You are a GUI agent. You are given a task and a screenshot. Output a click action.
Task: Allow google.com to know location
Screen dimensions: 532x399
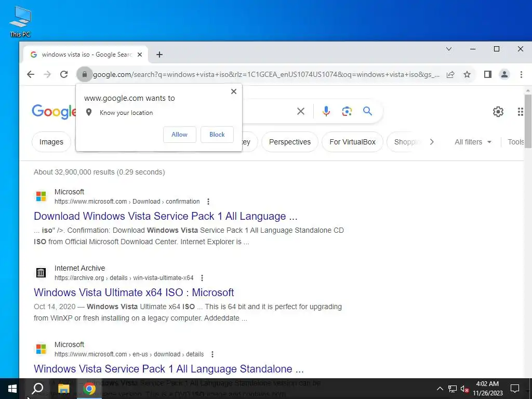coord(179,135)
